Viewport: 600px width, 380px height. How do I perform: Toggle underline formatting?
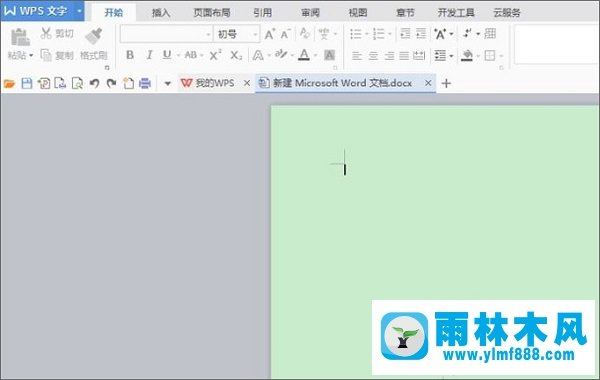(x=167, y=55)
